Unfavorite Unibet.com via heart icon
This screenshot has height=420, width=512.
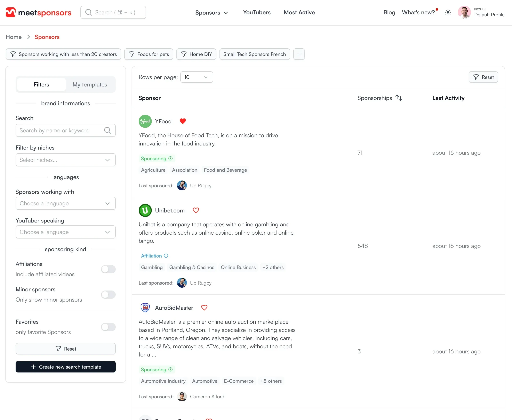pos(196,210)
